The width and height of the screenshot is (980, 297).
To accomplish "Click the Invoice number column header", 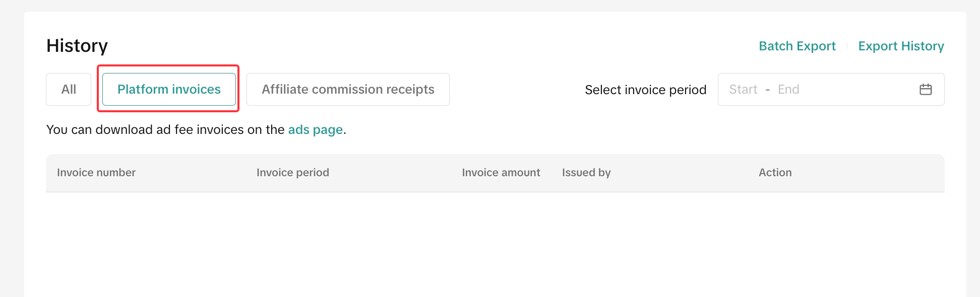I will tap(96, 173).
